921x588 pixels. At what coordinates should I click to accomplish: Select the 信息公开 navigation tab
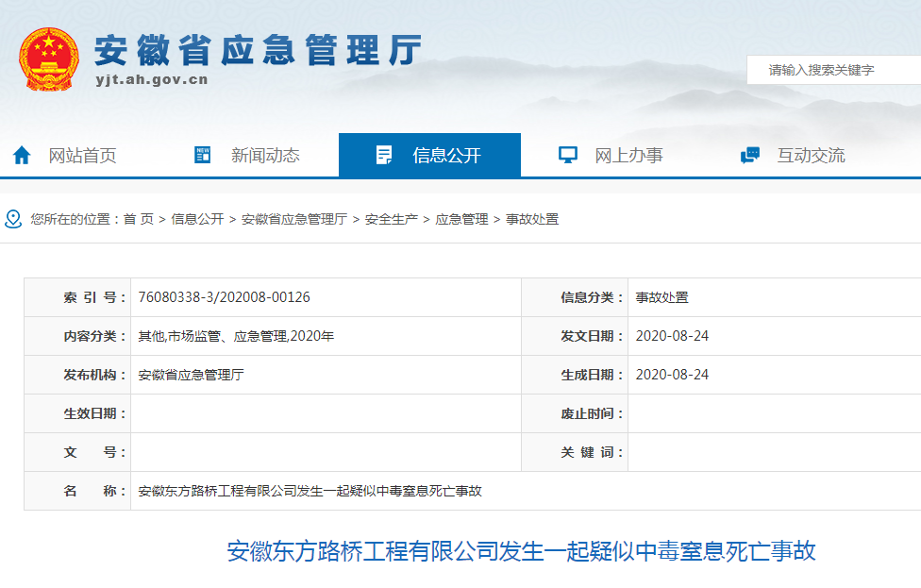tap(430, 155)
